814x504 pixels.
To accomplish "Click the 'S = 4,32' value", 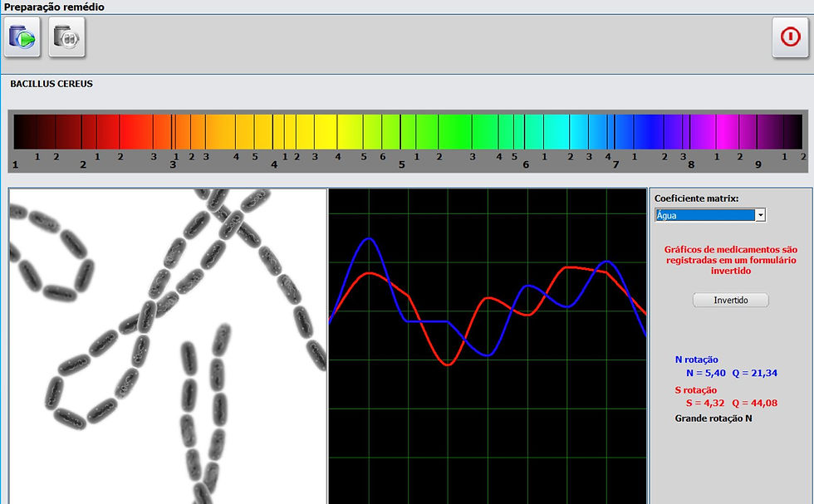I will (x=705, y=403).
